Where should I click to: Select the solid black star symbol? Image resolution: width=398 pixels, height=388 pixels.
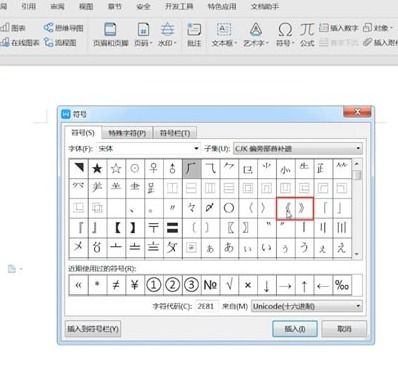[97, 168]
